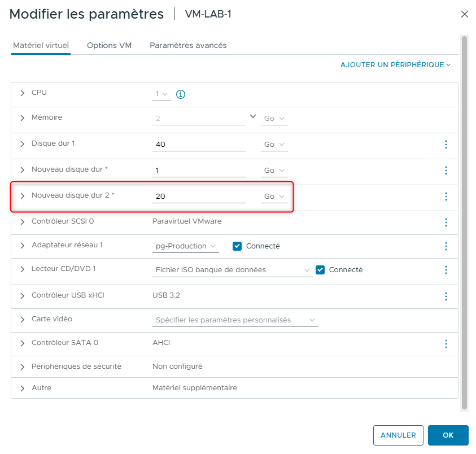Open Lecteur CD/DVD 1 actions menu
Screen dimensions: 476x454
click(446, 270)
